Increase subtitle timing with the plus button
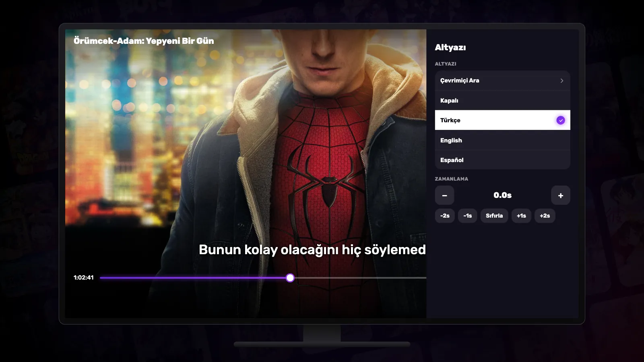This screenshot has height=362, width=644. [561, 195]
